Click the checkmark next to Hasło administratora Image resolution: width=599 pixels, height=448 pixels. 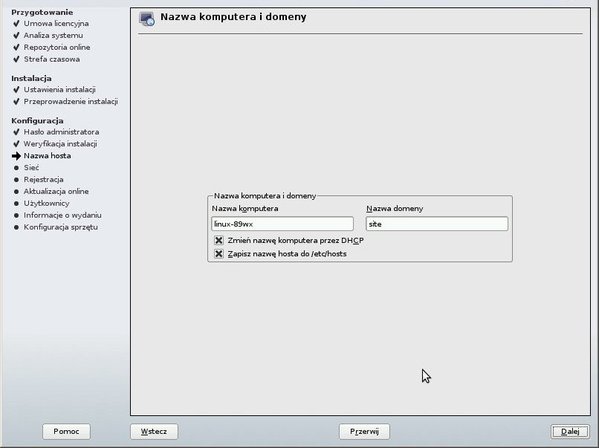click(16, 132)
